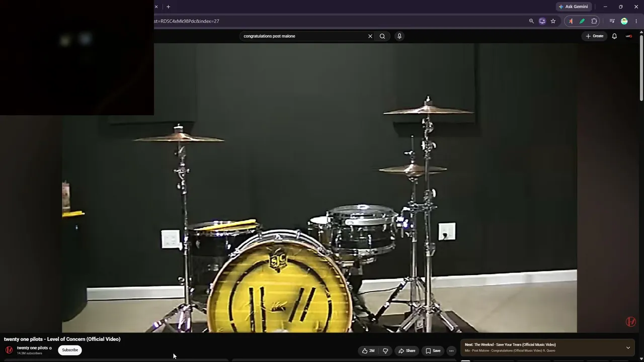Save video to a playlist
Image resolution: width=644 pixels, height=362 pixels.
coord(433,351)
